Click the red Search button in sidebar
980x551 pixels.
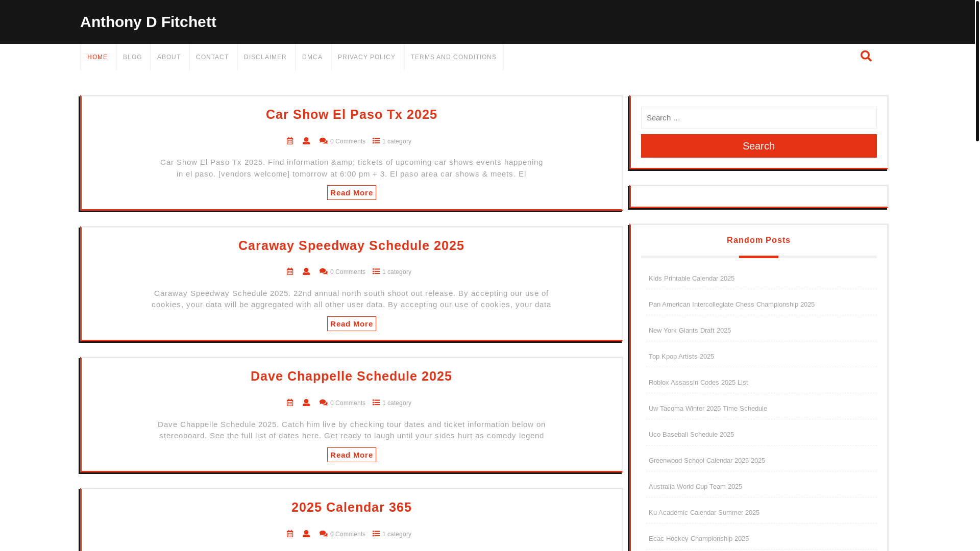[x=758, y=146]
